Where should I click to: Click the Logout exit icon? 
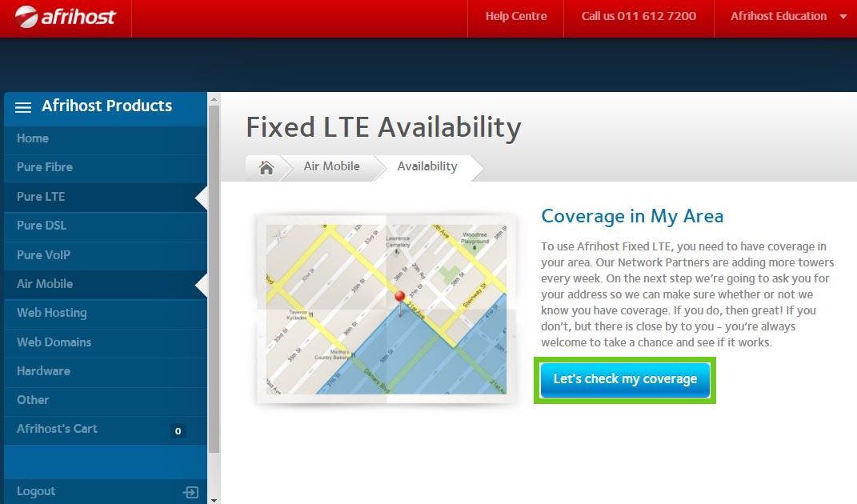[190, 492]
